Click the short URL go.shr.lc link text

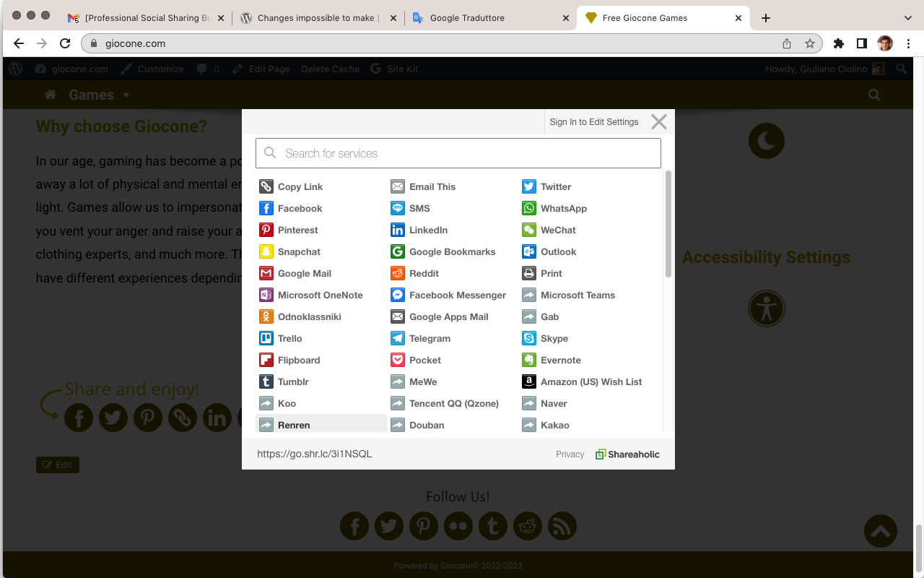click(x=315, y=454)
